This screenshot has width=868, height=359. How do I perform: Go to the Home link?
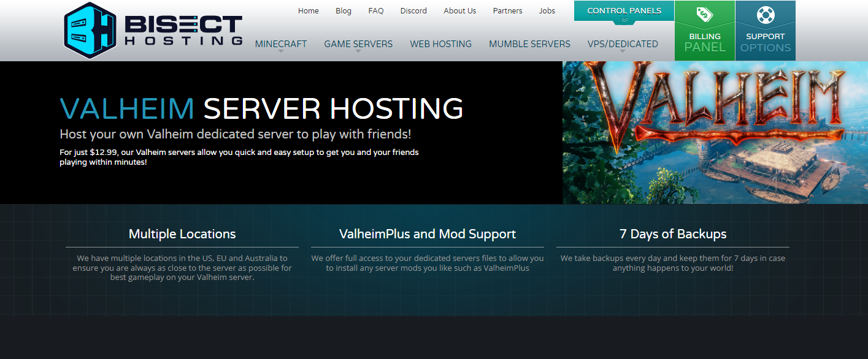309,11
